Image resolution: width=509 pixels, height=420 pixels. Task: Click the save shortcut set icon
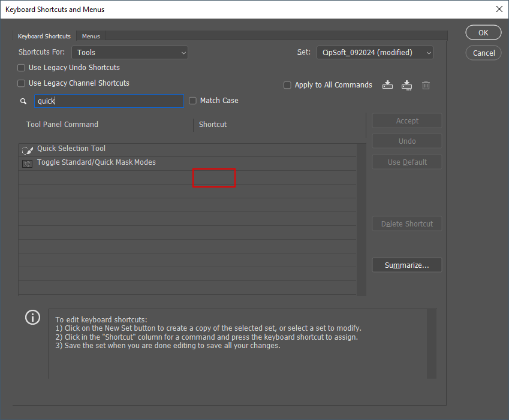tap(387, 84)
